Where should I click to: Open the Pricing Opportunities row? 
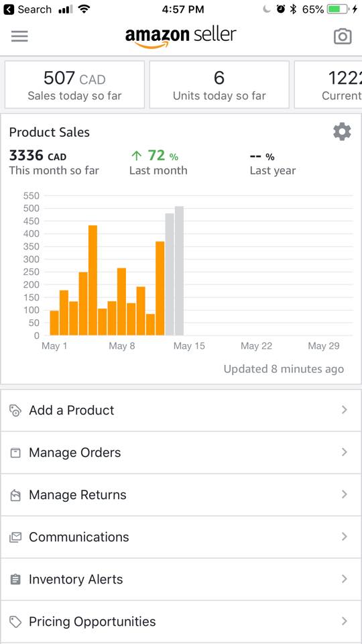click(x=181, y=622)
